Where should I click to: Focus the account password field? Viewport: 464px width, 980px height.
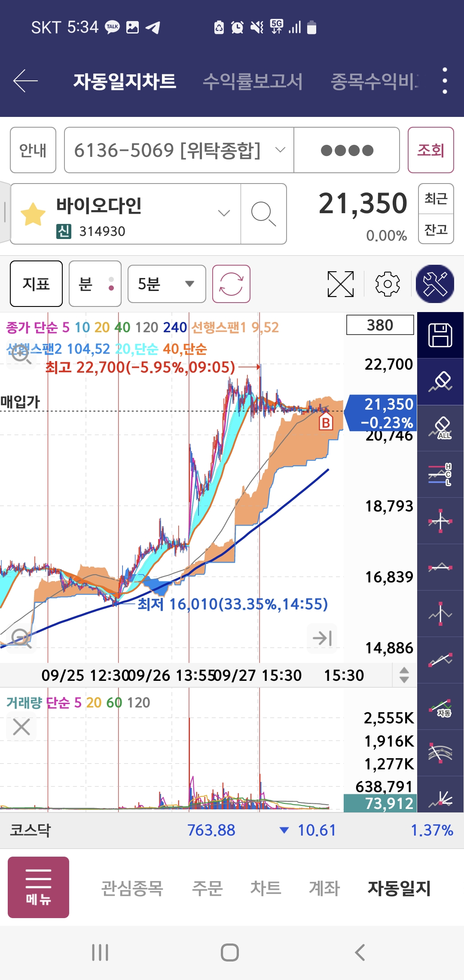pyautogui.click(x=347, y=150)
